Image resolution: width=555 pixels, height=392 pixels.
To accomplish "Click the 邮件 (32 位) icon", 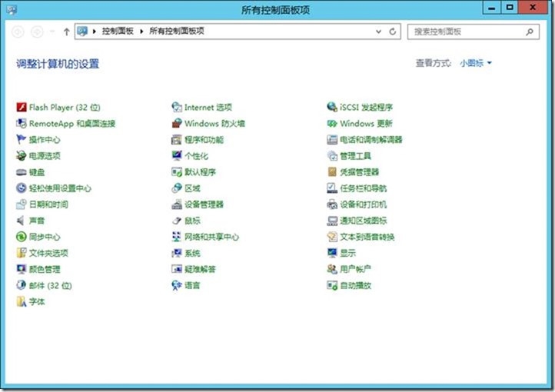I will pos(22,285).
